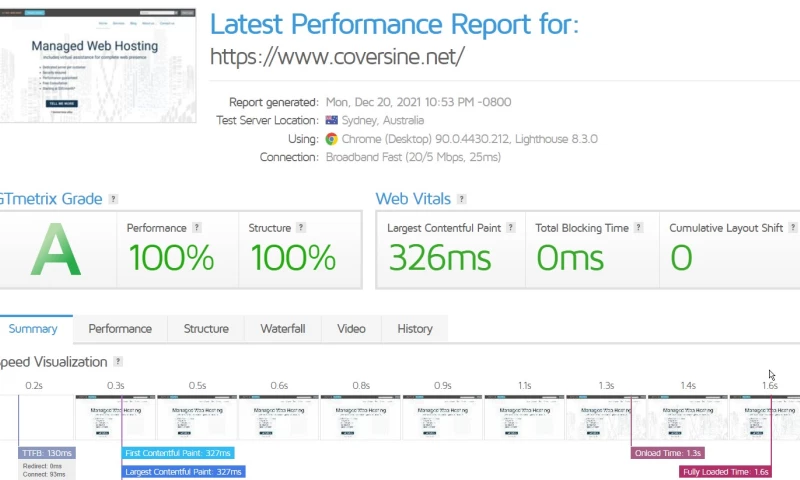
Task: Open the help tooltip for Performance score
Action: click(x=196, y=228)
